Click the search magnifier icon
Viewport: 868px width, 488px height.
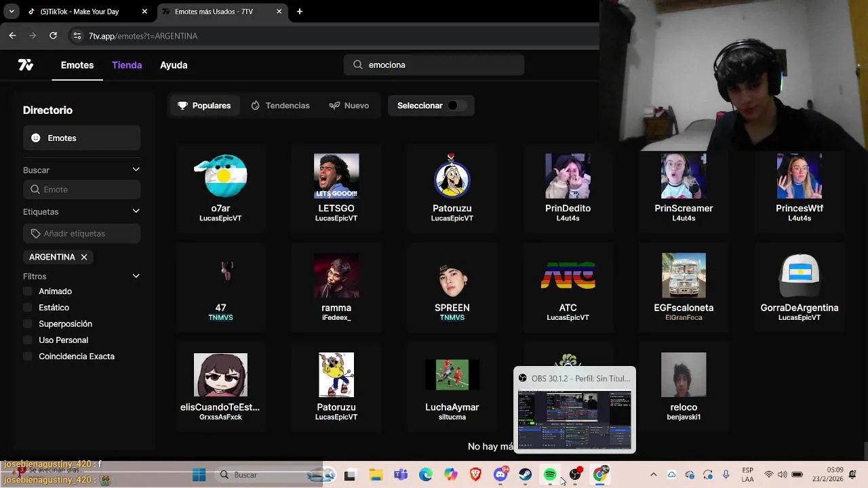coord(357,65)
